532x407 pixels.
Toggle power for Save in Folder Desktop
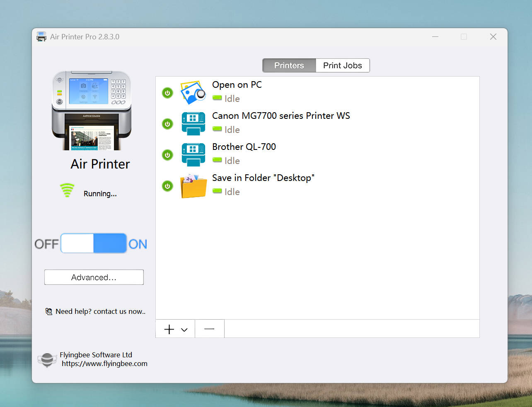click(167, 186)
